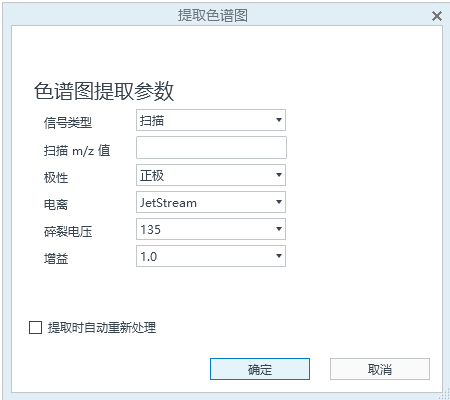Click the 扫描 m/z 值 input box

click(x=211, y=147)
